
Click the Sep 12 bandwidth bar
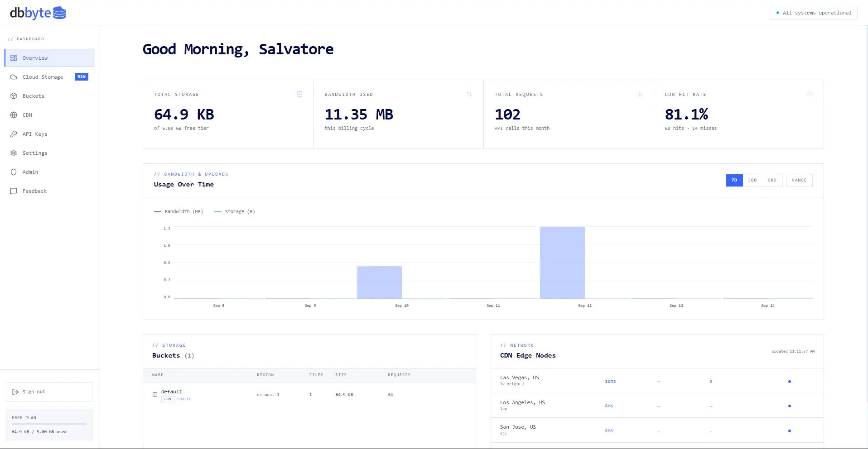(x=562, y=263)
